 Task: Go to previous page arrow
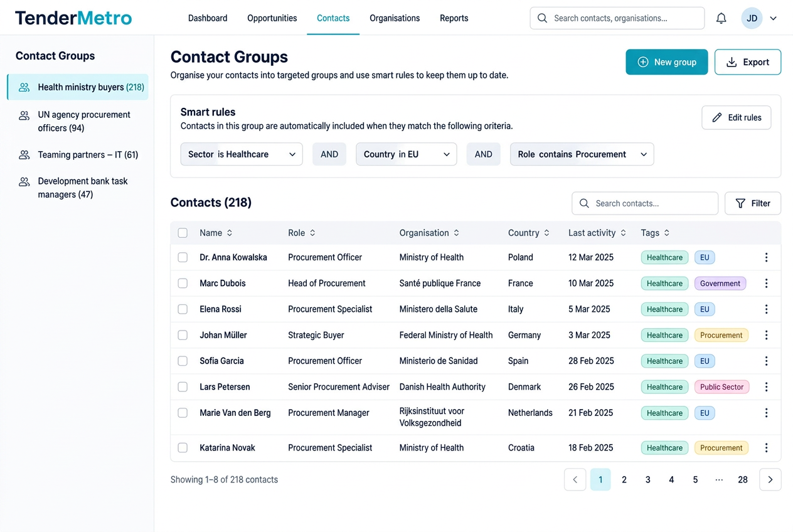575,479
